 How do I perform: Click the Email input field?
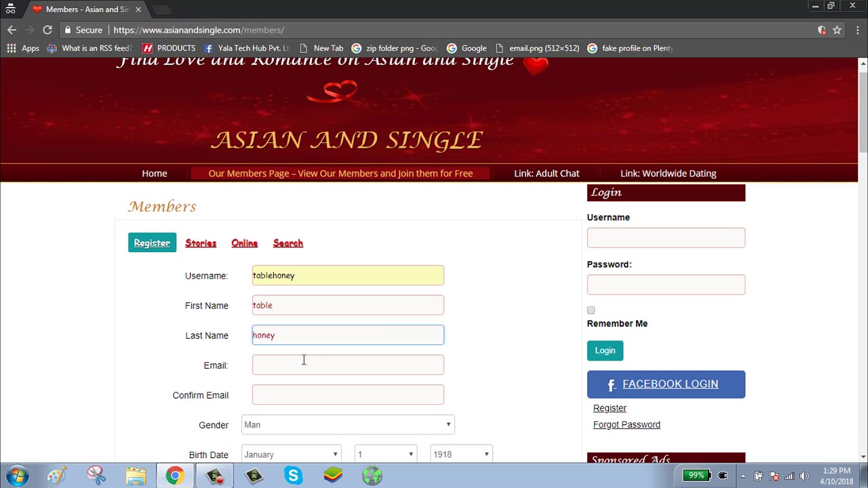point(348,365)
